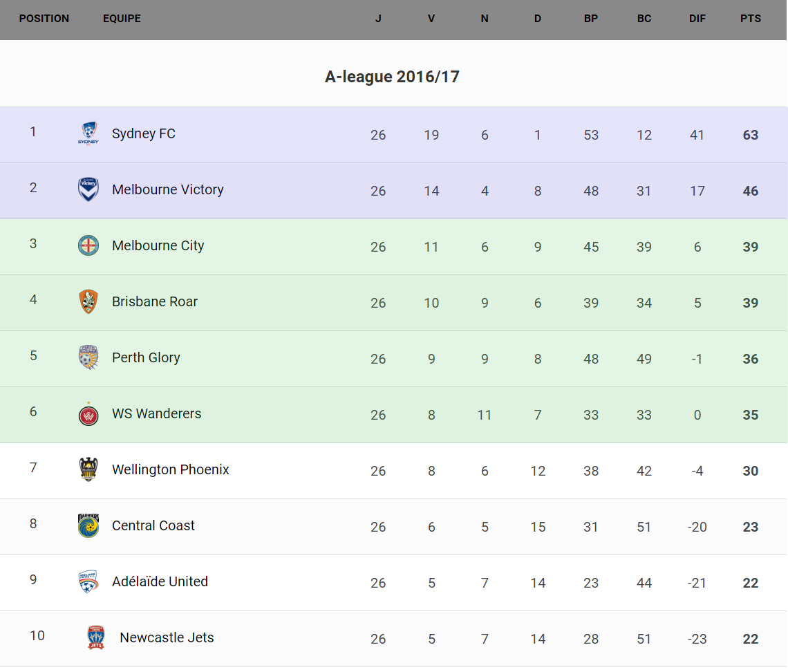Click the WS Wanderers round logo
Viewport: 788px width, 672px height.
tap(88, 413)
